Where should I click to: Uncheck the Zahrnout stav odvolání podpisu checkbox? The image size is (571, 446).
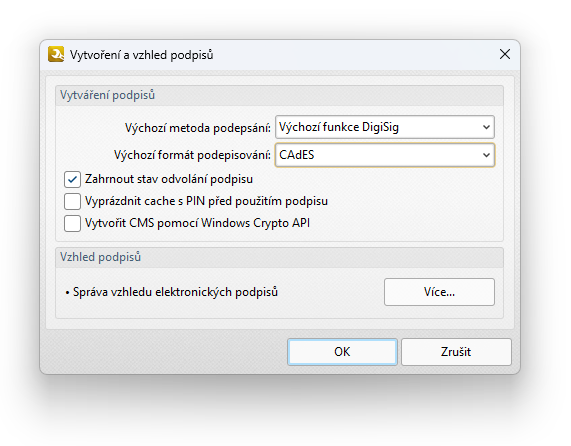pos(72,179)
